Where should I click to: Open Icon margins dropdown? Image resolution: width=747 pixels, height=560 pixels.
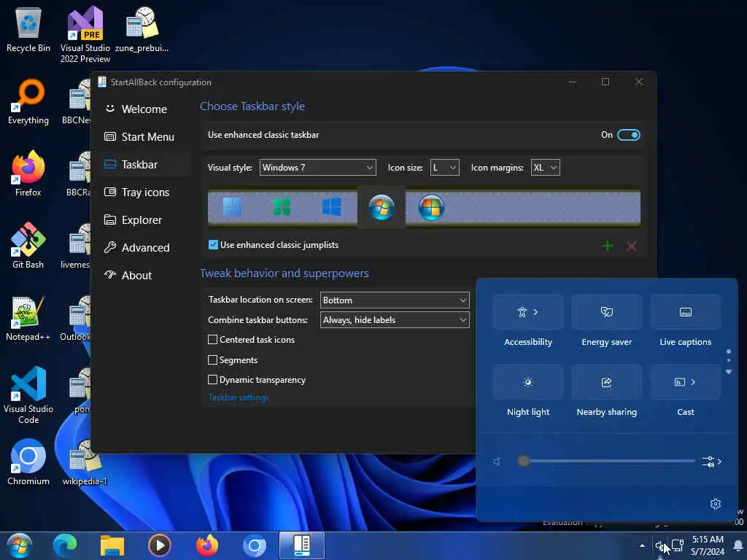[546, 168]
